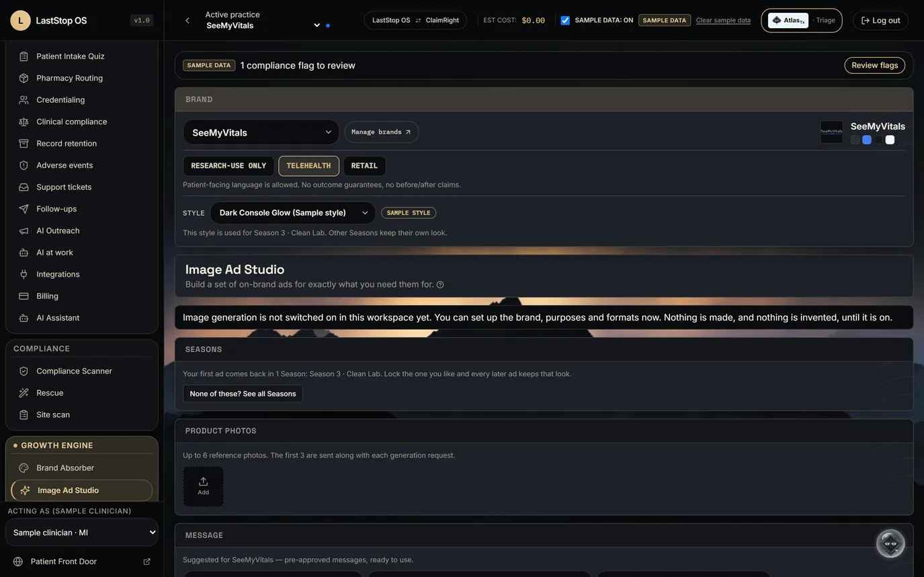Uncheck the Sample Data: ON checkbox
This screenshot has height=577, width=924.
pos(565,20)
